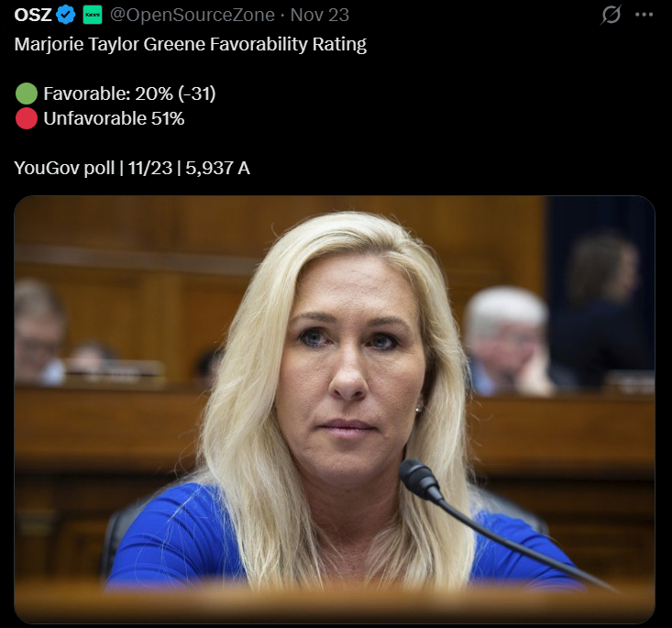Open the three-dot More options menu
This screenshot has width=672, height=628.
tap(644, 15)
